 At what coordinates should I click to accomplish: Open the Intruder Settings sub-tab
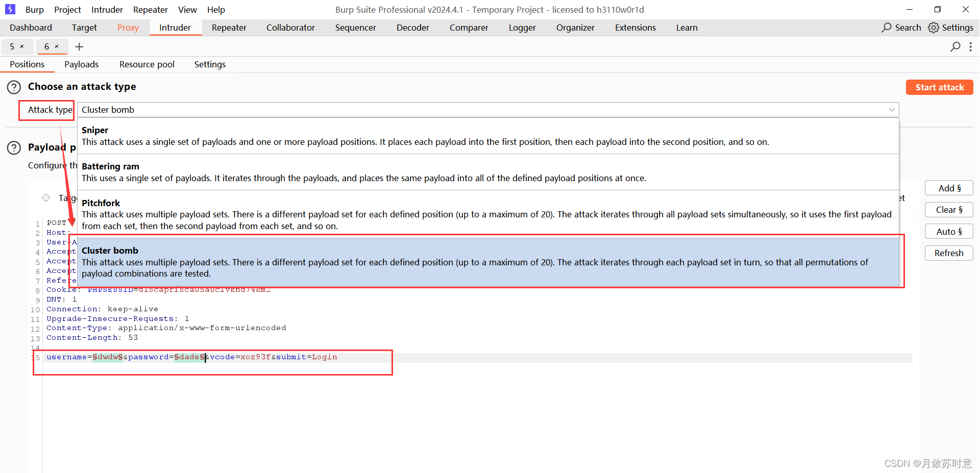[x=210, y=64]
